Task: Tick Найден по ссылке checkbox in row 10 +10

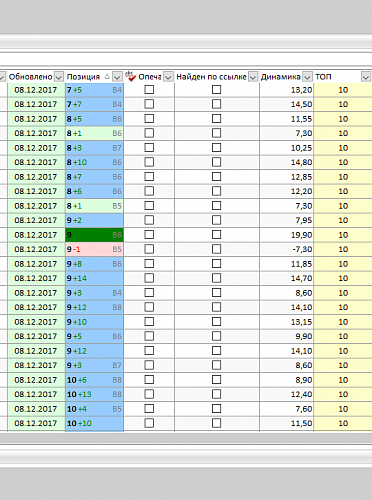Action: (216, 423)
